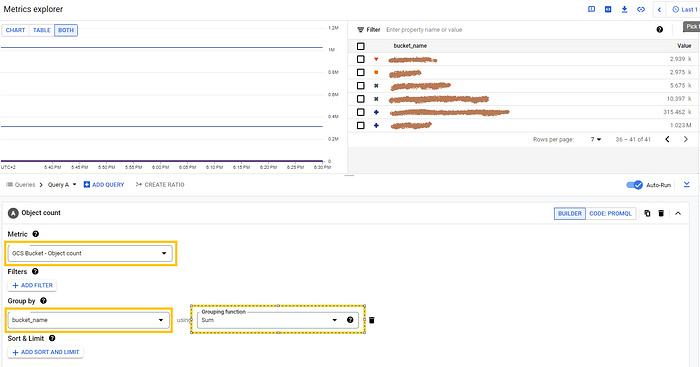
Task: Switch to CODE: PROMQL tab
Action: pyautogui.click(x=610, y=213)
